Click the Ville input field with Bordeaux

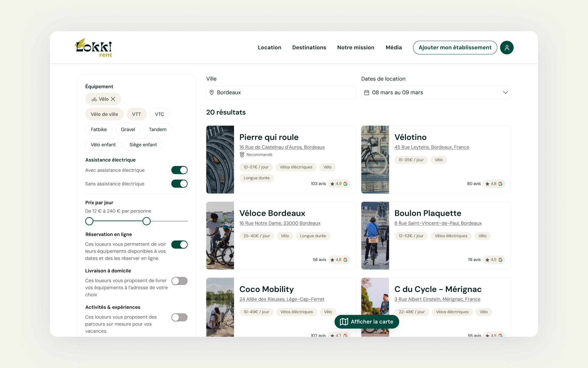coord(281,92)
